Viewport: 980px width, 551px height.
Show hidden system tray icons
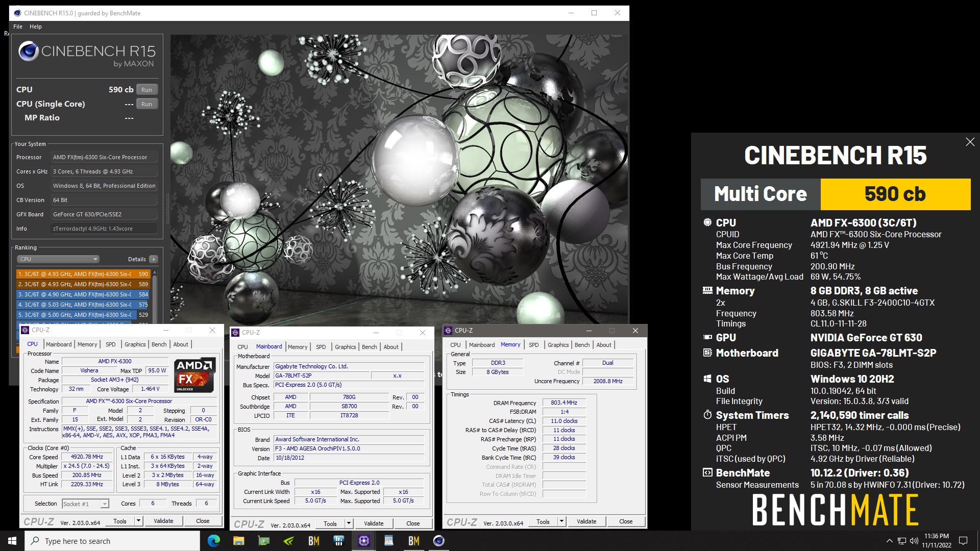pos(890,541)
